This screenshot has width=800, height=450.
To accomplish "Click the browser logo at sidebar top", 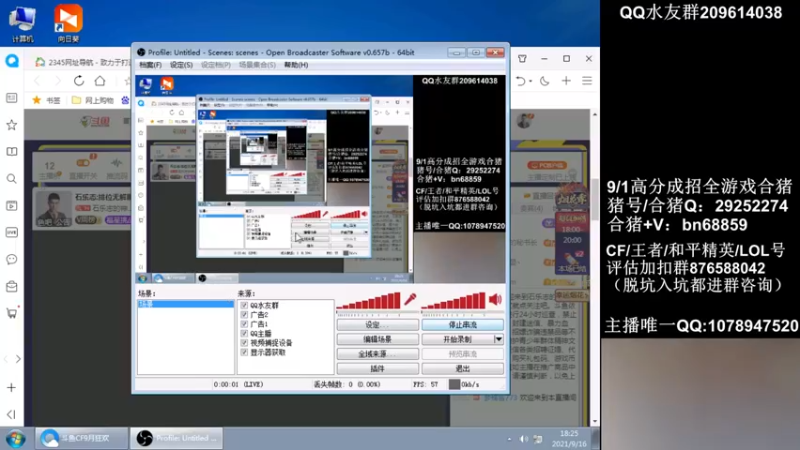I will (12, 61).
